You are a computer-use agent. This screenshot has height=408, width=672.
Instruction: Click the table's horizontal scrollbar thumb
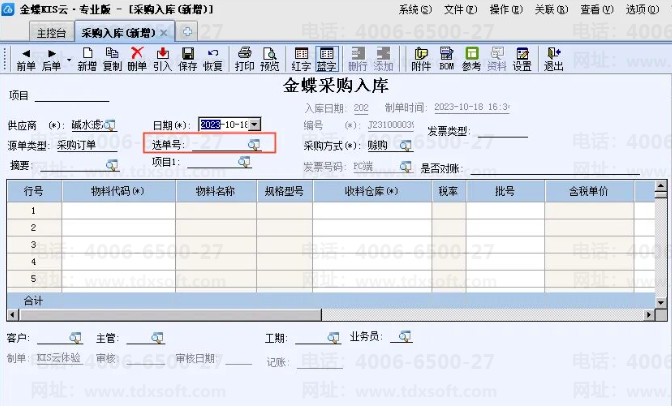(170, 315)
